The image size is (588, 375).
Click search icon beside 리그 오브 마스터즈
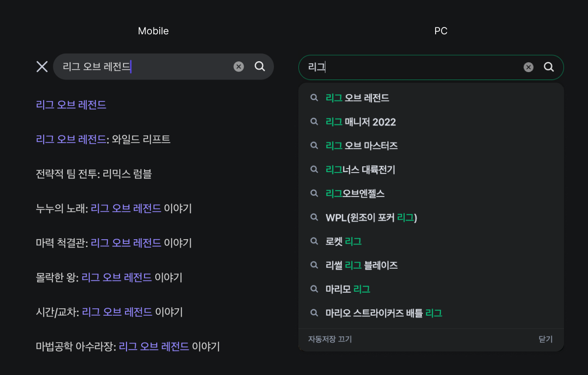point(314,146)
